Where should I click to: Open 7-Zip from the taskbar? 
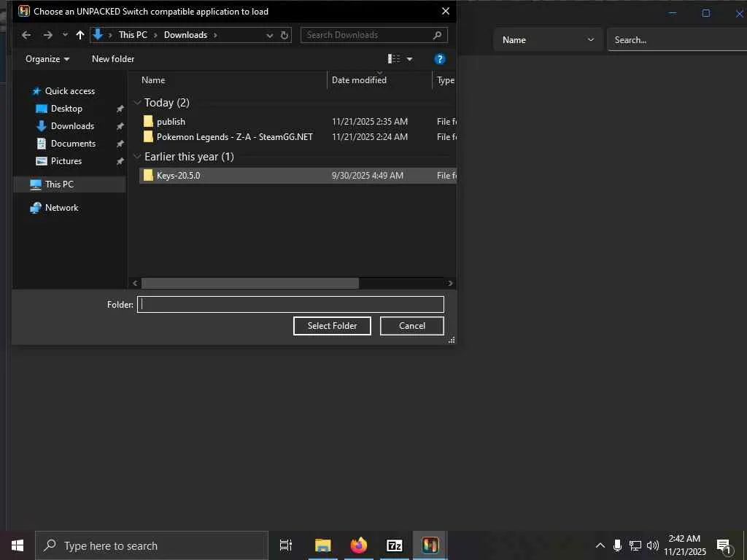click(x=395, y=545)
